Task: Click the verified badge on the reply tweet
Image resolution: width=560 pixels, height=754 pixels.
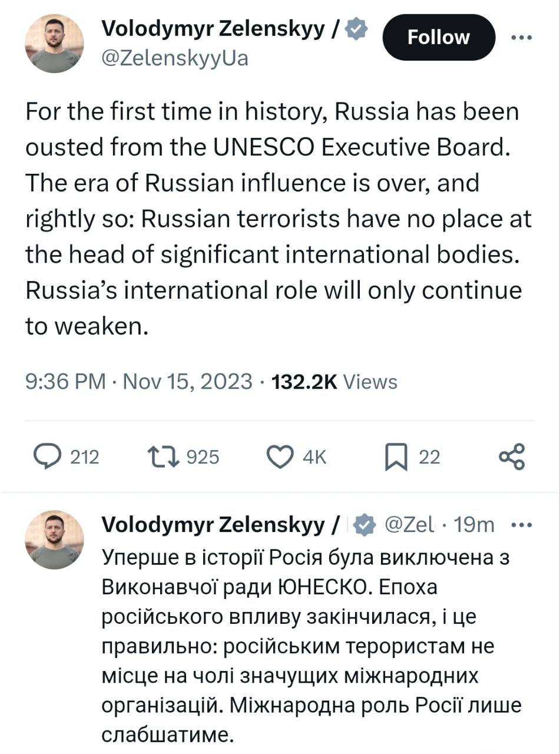Action: pyautogui.click(x=366, y=524)
